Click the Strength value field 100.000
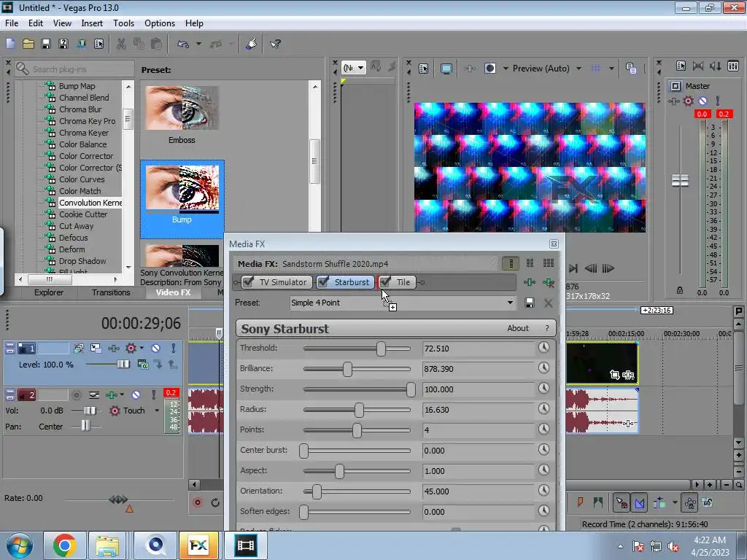The height and width of the screenshot is (560, 747). coord(479,389)
